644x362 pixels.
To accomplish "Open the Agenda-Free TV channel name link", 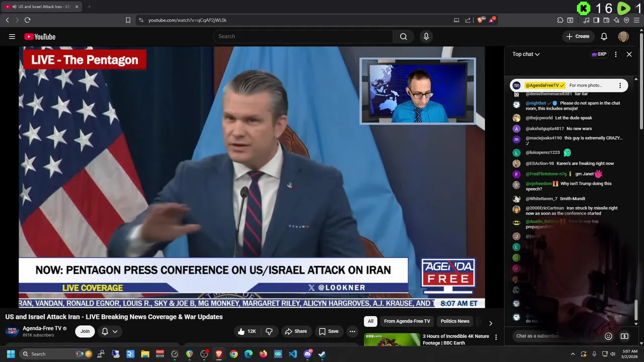I will point(42,328).
